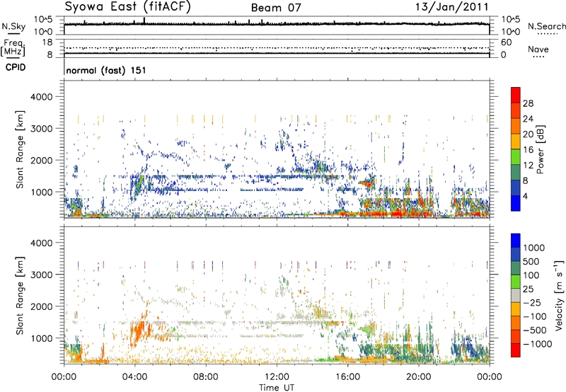
Task: Click the '4000' tick on the power panel's axis
Action: tap(42, 97)
